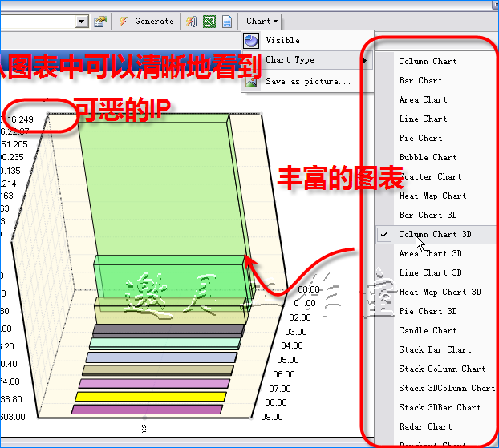Select Line Chart type
The width and height of the screenshot is (499, 448).
pos(423,119)
